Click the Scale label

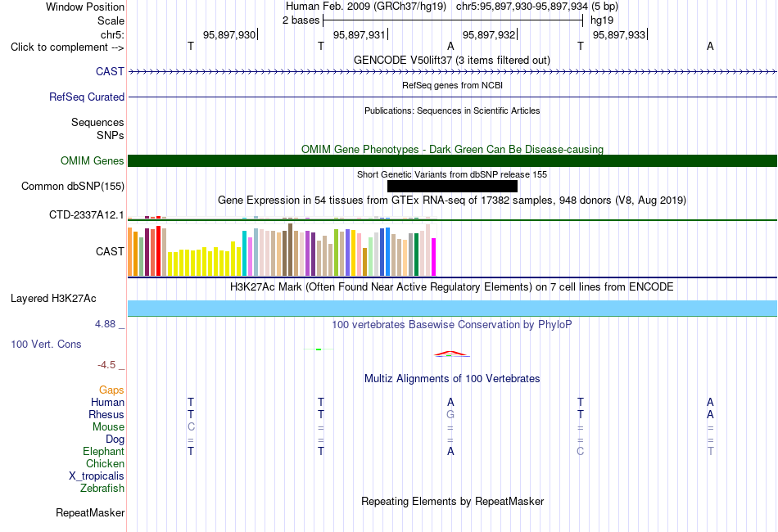(x=111, y=20)
